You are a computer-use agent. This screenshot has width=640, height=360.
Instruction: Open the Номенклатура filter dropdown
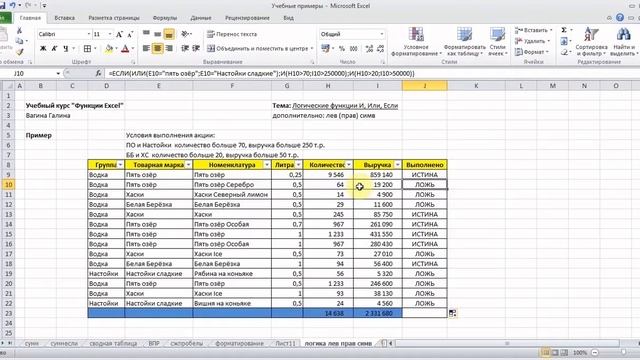click(267, 165)
